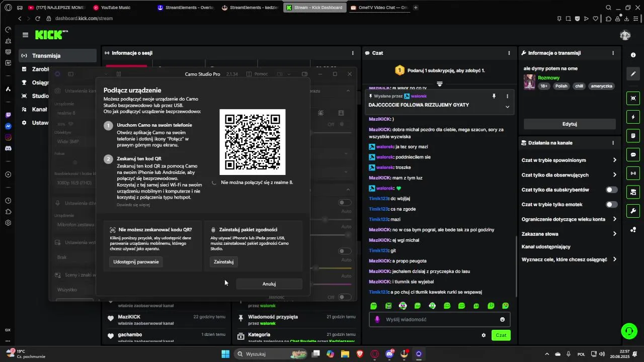Click the broadcast signal icon in the right toolbar
Screen dimensions: 644x362
[633, 173]
